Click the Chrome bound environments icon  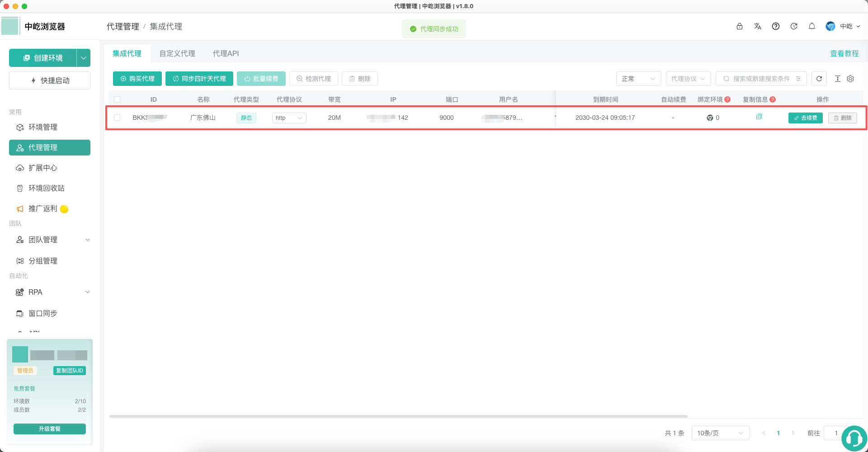(710, 118)
